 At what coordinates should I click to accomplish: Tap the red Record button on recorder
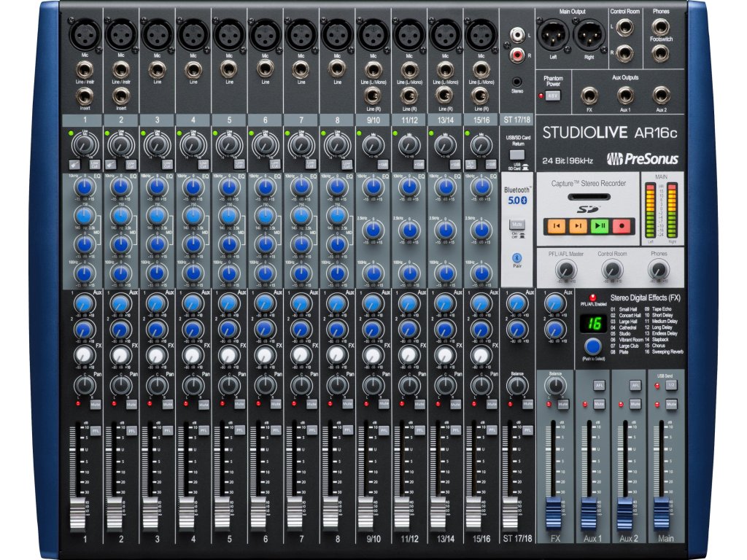[x=622, y=226]
